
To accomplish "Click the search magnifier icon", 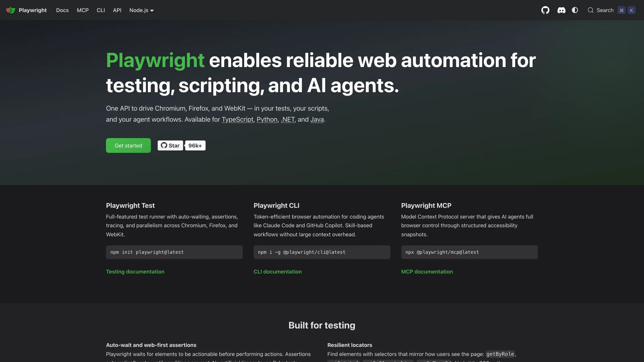I will [591, 10].
